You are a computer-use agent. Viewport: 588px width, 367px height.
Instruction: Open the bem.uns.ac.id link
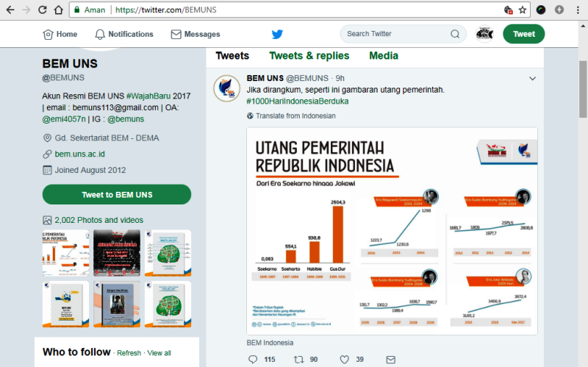point(80,154)
